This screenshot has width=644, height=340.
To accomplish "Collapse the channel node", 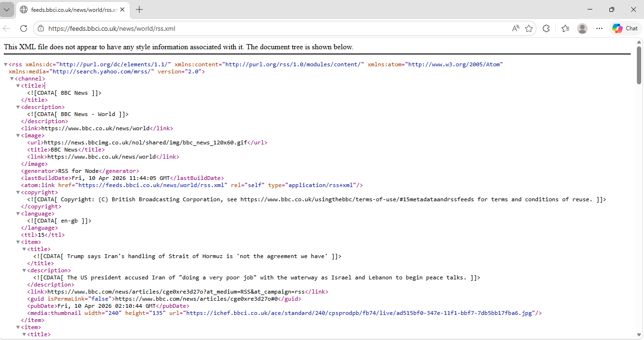I will coord(12,79).
